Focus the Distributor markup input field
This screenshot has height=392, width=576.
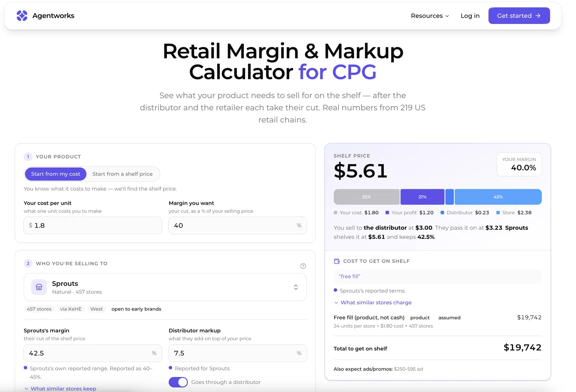click(238, 353)
